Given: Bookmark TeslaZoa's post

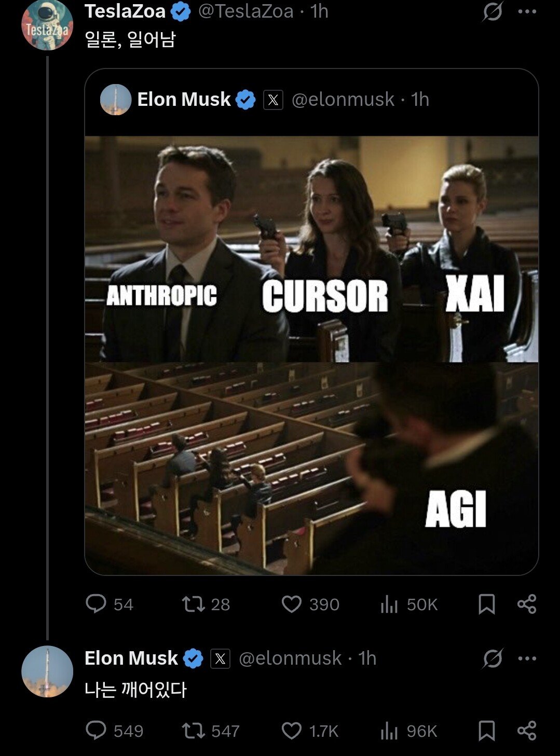Looking at the screenshot, I should click(x=486, y=604).
